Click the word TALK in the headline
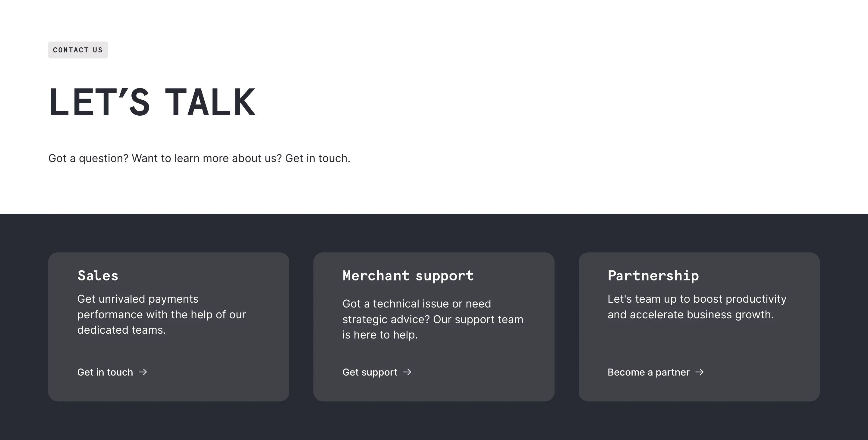Image resolution: width=868 pixels, height=440 pixels. pos(210,102)
